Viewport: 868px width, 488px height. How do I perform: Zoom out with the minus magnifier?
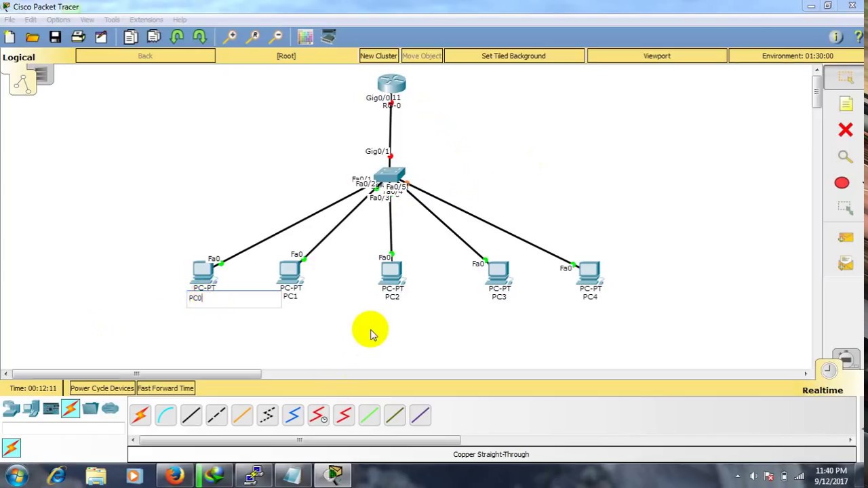point(276,37)
